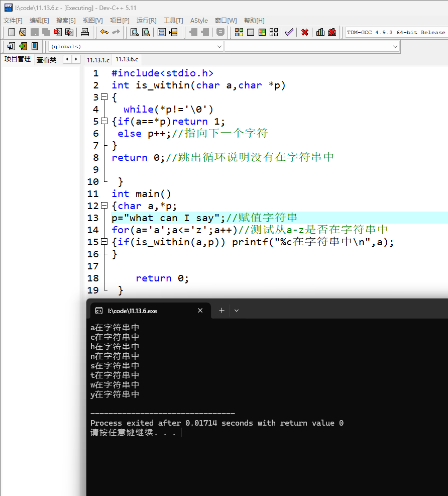
Task: Collapse the while-block fold at line 5
Action: pyautogui.click(x=104, y=121)
